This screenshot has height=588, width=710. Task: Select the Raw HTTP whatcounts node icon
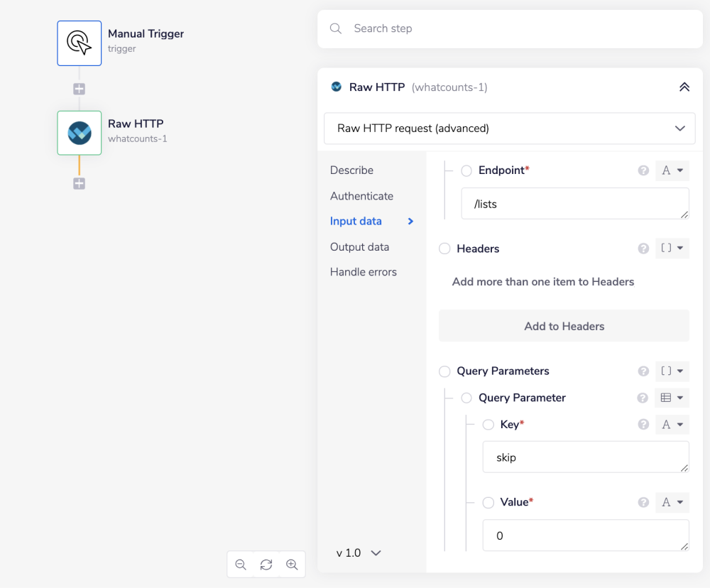80,133
